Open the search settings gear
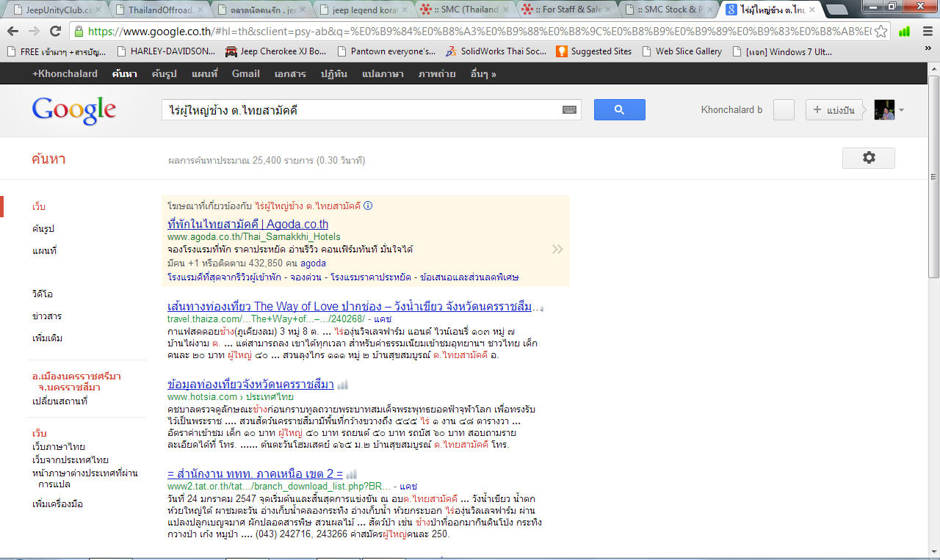The height and width of the screenshot is (560, 940). click(x=868, y=158)
